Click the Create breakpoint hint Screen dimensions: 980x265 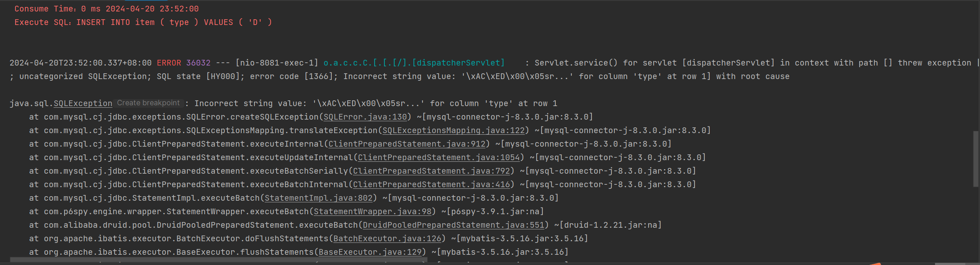tap(148, 103)
